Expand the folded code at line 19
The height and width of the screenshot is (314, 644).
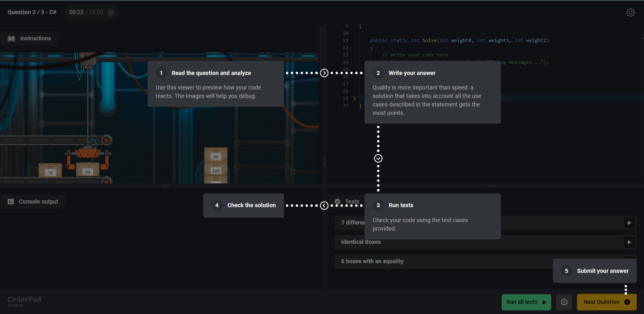[354, 98]
